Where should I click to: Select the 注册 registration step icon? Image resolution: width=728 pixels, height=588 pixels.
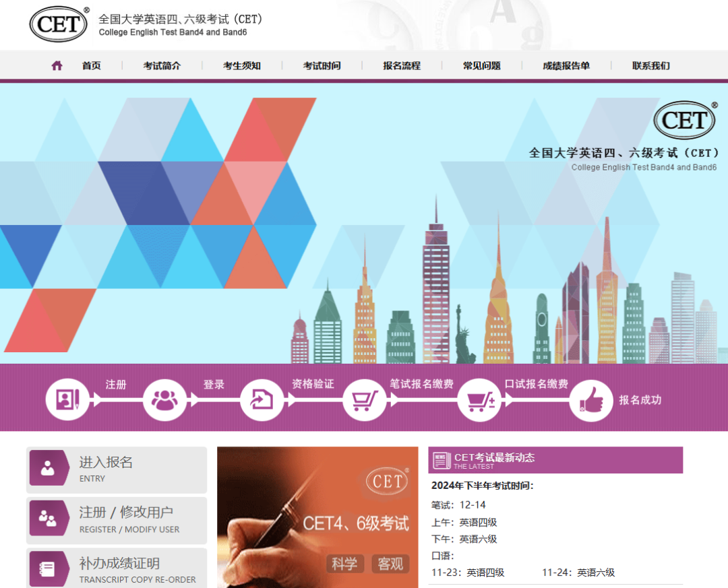pyautogui.click(x=68, y=399)
